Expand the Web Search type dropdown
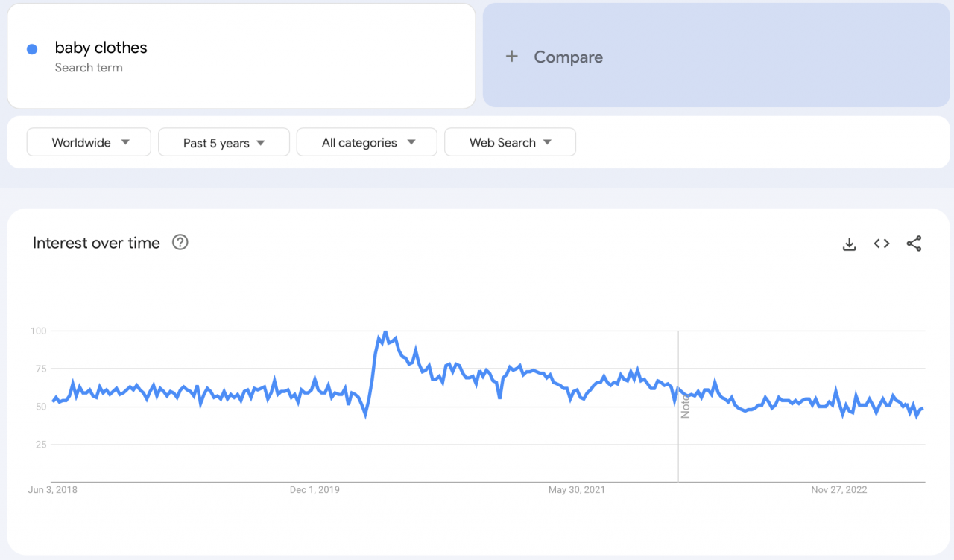 510,142
